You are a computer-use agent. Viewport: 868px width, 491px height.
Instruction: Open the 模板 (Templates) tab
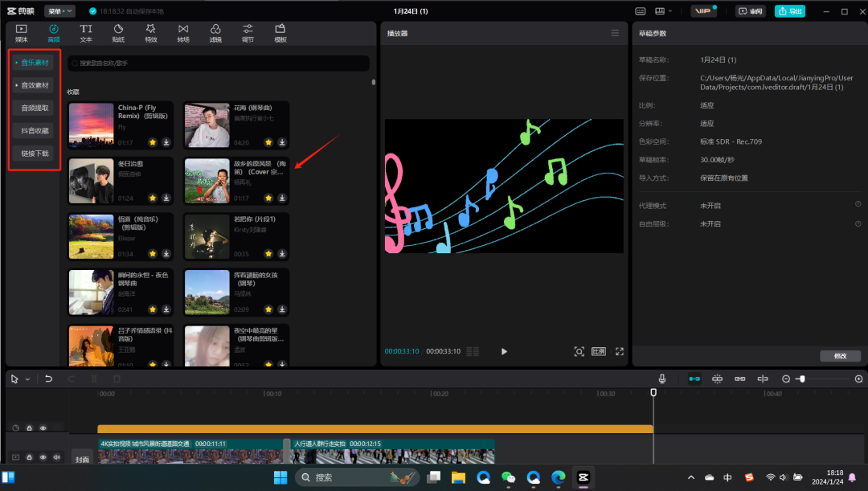click(x=280, y=33)
